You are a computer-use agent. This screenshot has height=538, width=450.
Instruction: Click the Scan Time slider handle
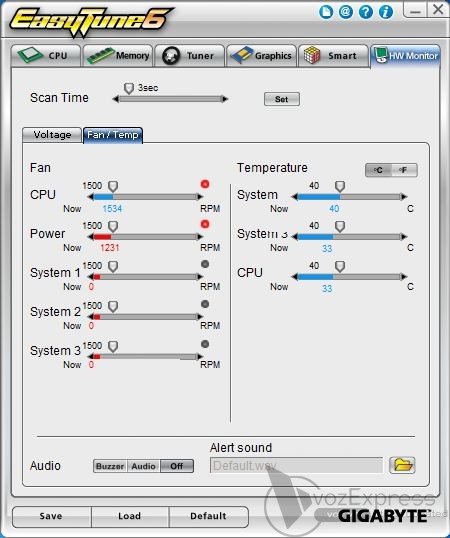129,88
